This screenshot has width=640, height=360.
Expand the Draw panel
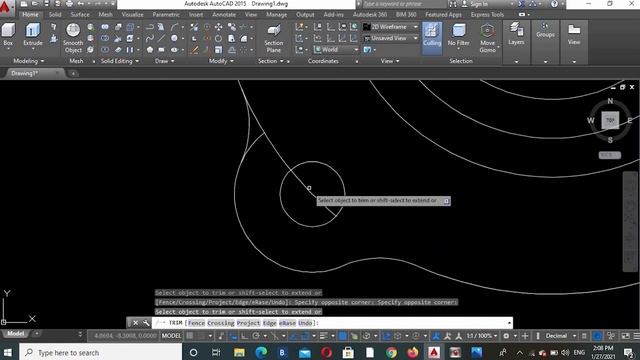(x=164, y=61)
